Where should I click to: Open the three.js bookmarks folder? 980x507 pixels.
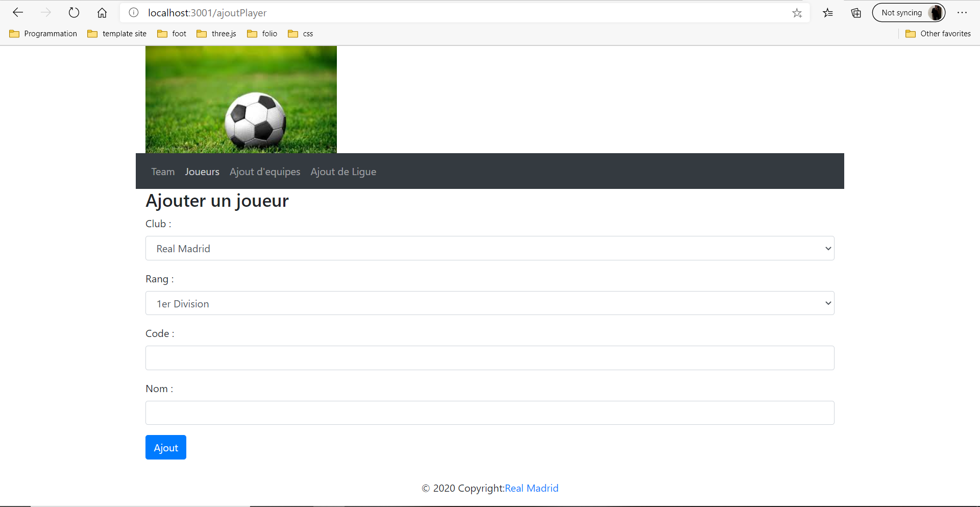click(216, 34)
